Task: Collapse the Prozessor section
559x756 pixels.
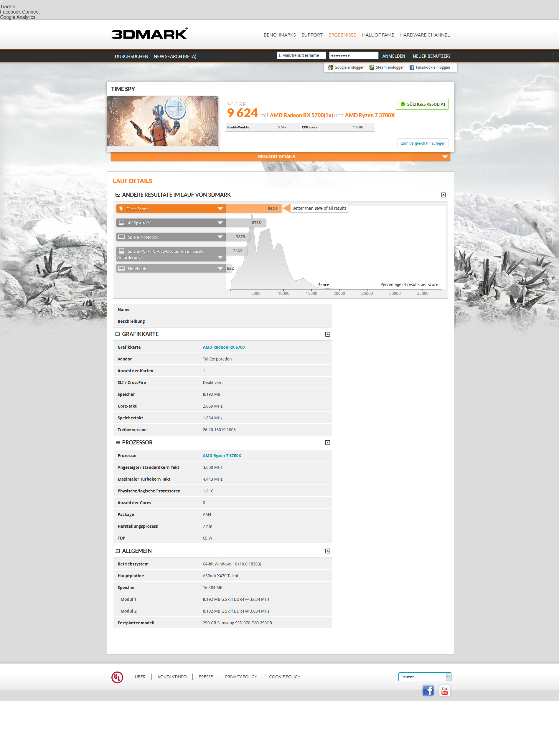Action: (327, 443)
